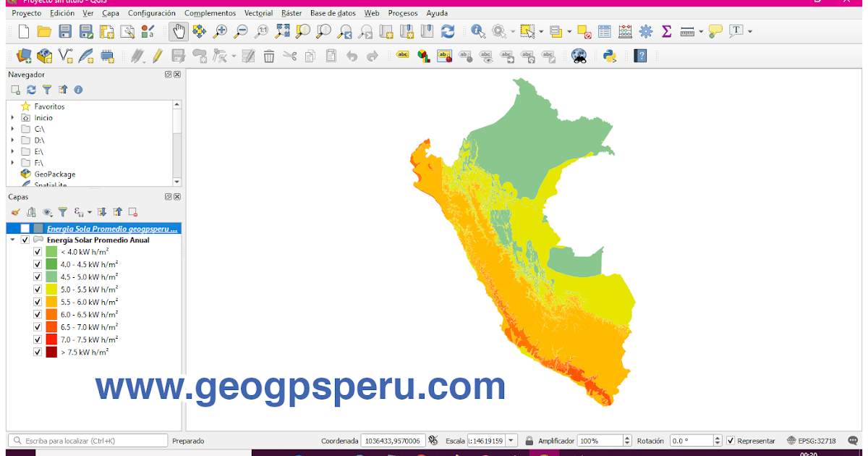
Task: Toggle the Representar render checkbox
Action: pyautogui.click(x=731, y=441)
